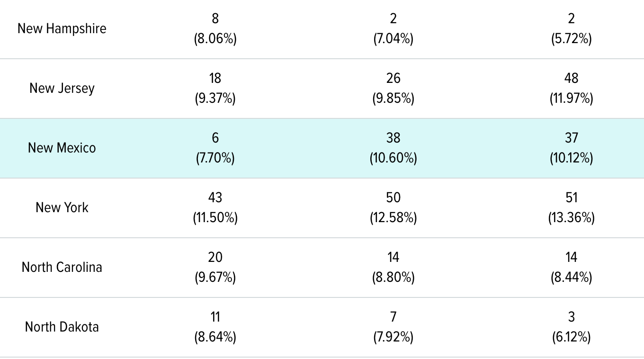Click North Carolina's 9.67% cell
Viewport: 644px width, 359px height.
pyautogui.click(x=215, y=277)
